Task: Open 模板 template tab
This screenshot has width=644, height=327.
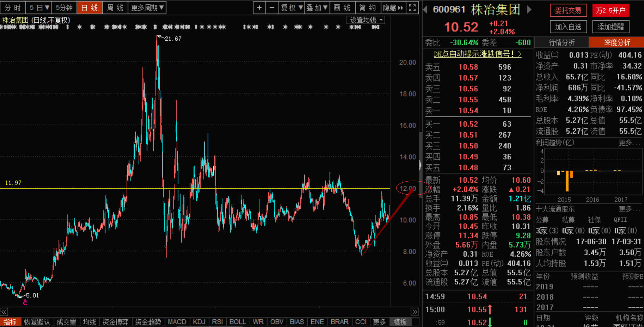Action: click(400, 322)
